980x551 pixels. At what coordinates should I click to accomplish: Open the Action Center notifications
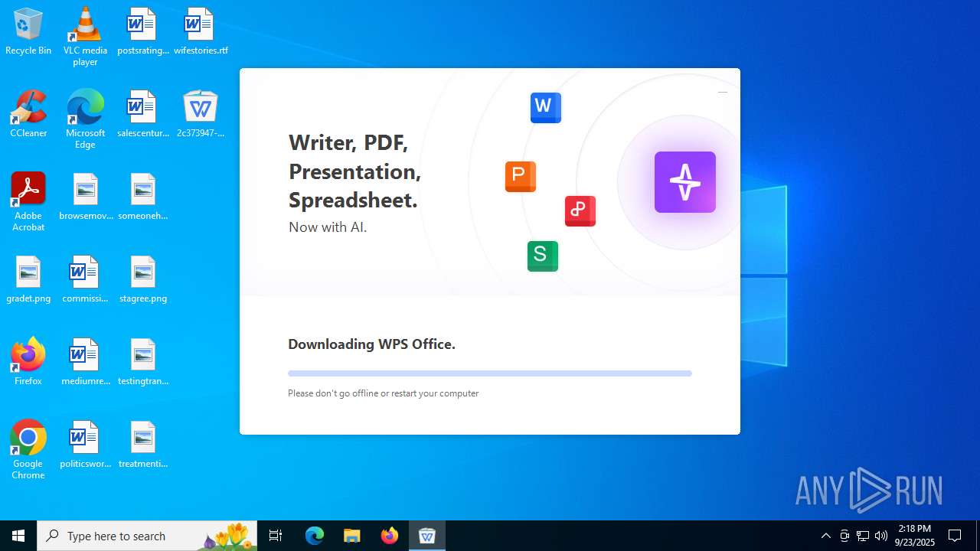[x=955, y=536]
